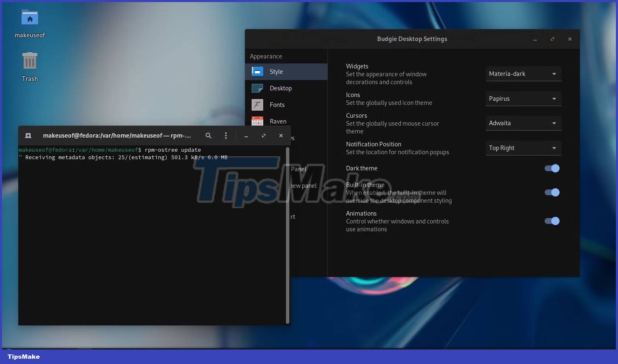The image size is (618, 364).
Task: Click the new tab icon in terminal
Action: coord(28,135)
